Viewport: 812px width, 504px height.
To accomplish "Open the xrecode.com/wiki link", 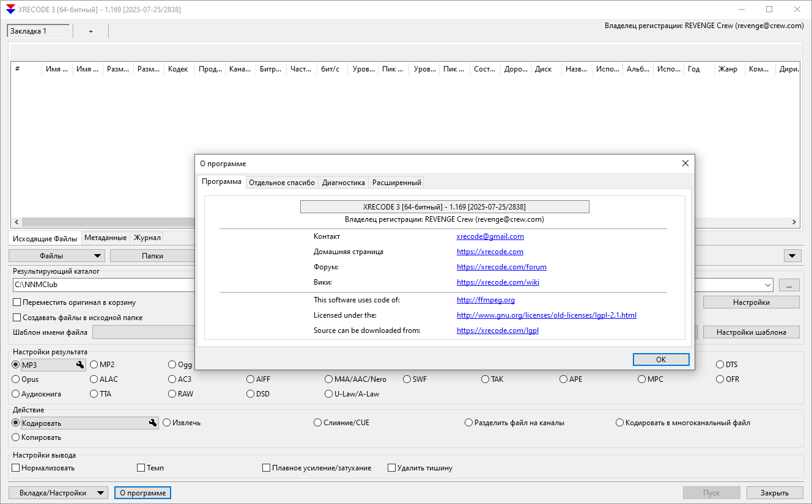I will [498, 282].
